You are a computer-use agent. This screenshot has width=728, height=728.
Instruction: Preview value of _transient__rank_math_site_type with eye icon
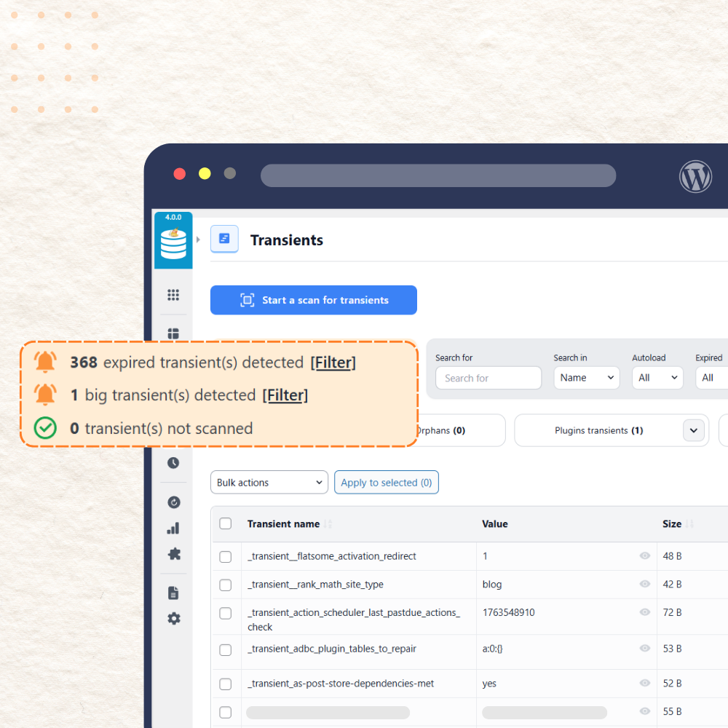click(644, 584)
